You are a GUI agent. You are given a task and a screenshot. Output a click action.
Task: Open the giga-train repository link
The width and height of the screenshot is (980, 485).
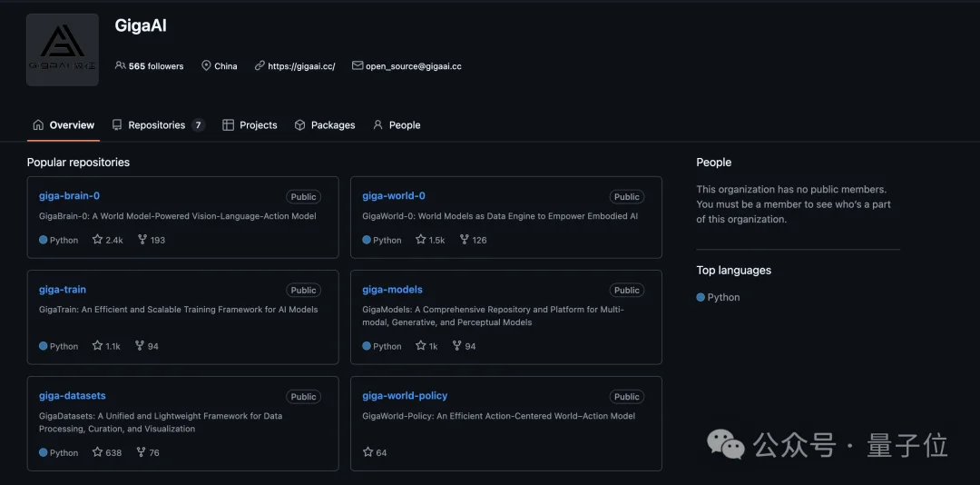(x=63, y=290)
